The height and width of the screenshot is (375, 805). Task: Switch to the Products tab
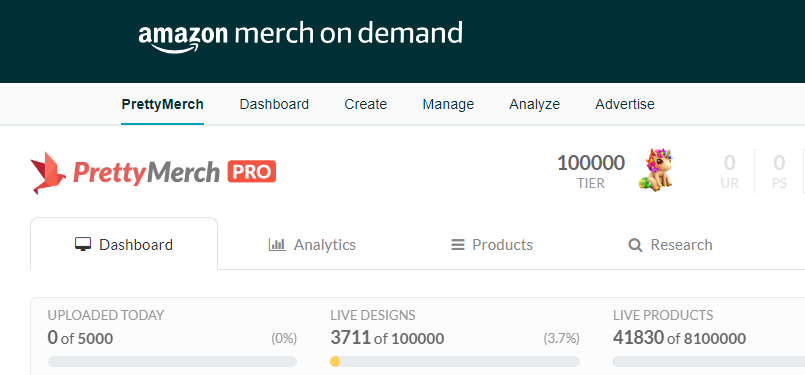coord(492,245)
